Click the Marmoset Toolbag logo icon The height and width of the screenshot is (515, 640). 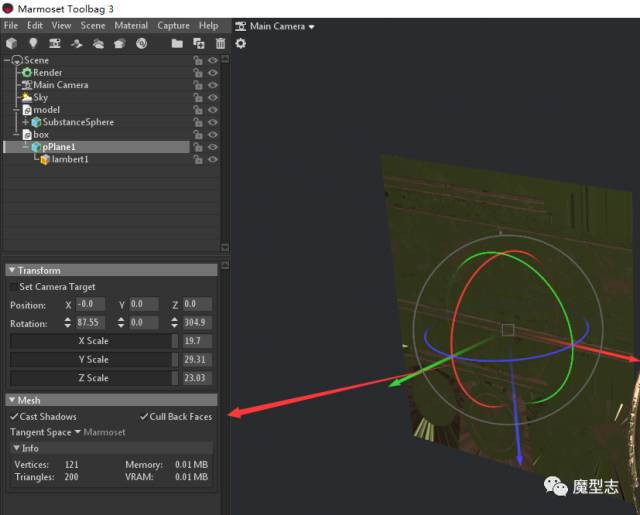8,8
